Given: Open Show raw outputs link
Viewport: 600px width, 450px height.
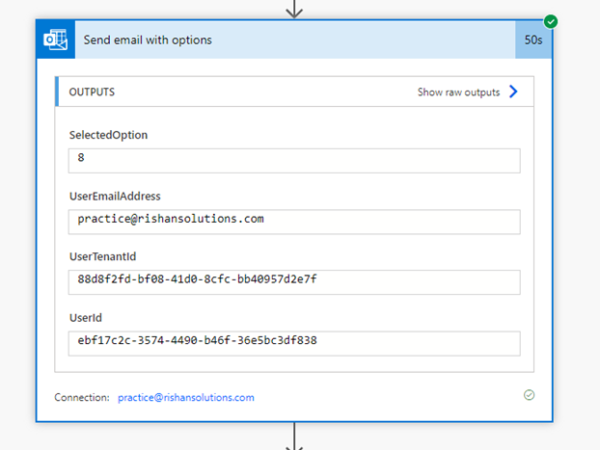Looking at the screenshot, I should click(x=458, y=92).
